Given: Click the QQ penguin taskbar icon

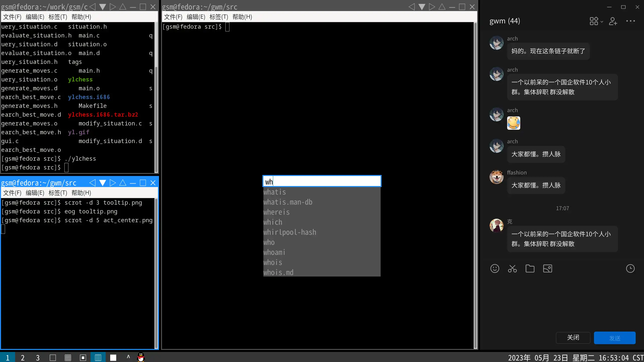Looking at the screenshot, I should (x=141, y=357).
